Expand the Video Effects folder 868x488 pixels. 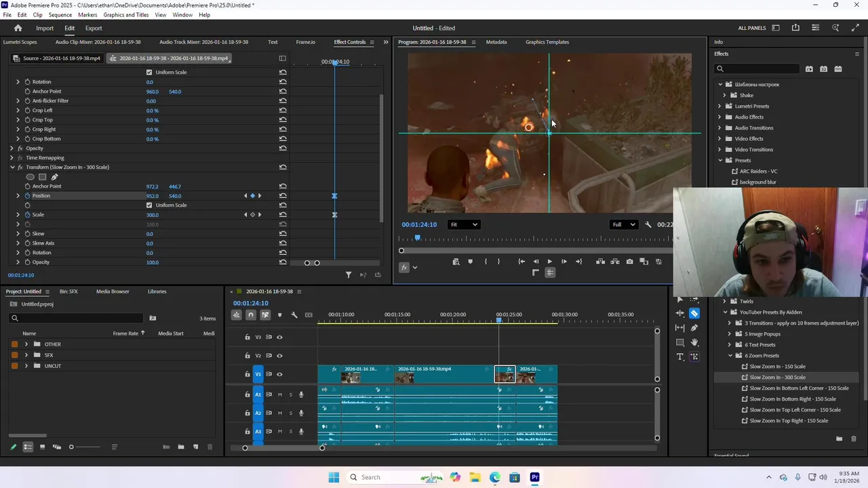pyautogui.click(x=719, y=139)
